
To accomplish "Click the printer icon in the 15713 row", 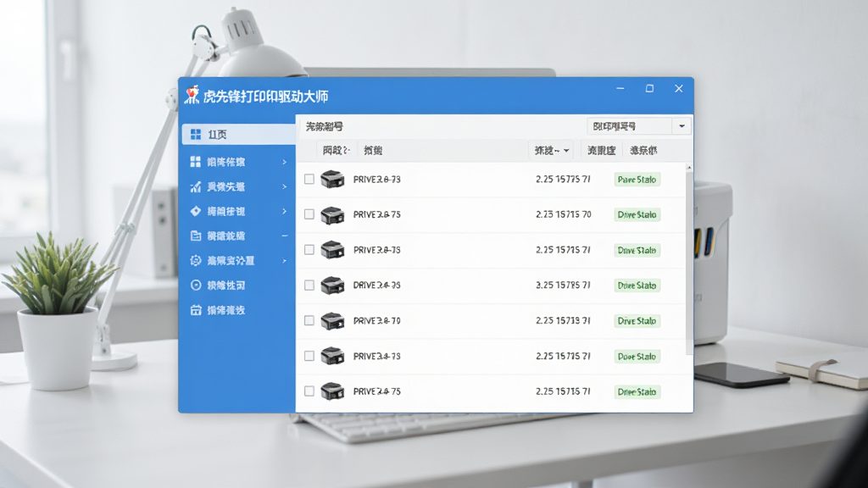I will pos(332,320).
